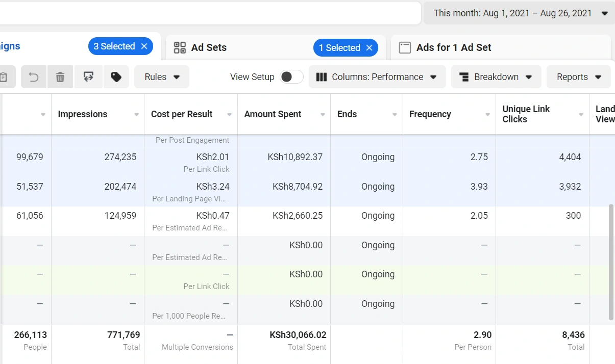Click the 3.93 frequency value

pos(479,187)
